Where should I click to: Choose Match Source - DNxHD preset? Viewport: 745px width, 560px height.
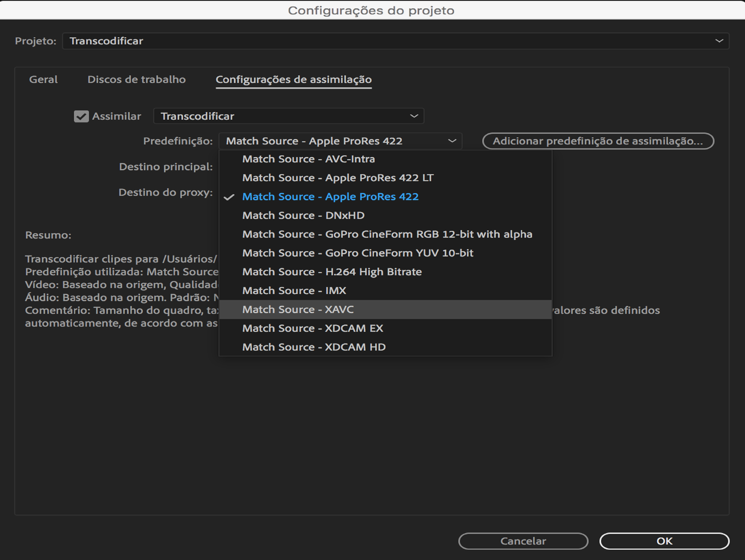coord(303,215)
